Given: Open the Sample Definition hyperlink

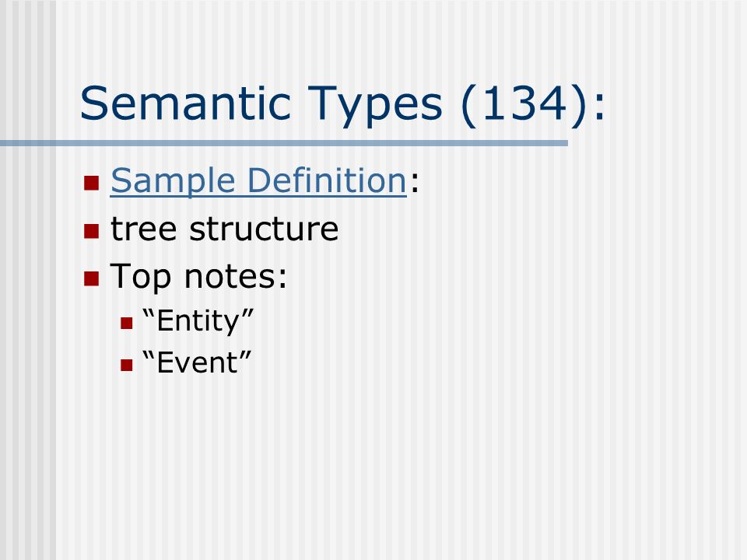Looking at the screenshot, I should (258, 181).
